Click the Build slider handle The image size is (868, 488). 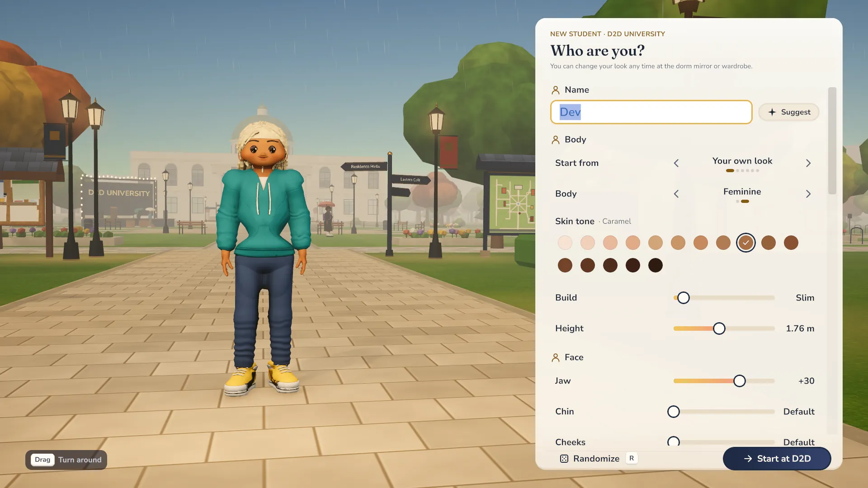coord(684,298)
